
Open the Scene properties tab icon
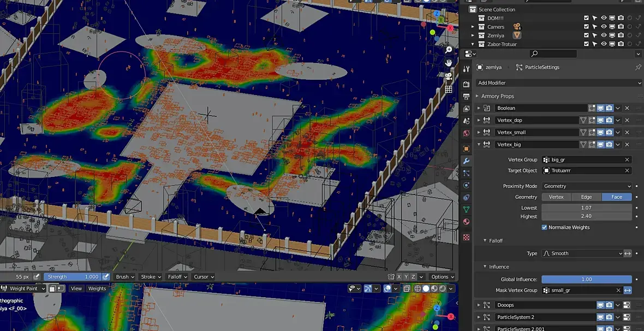tap(466, 121)
